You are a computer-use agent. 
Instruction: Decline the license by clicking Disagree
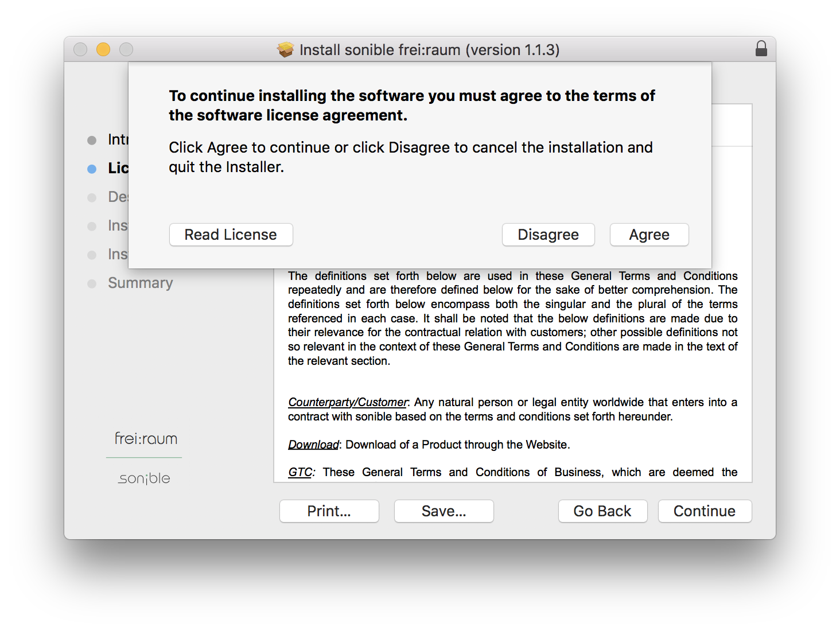tap(548, 235)
